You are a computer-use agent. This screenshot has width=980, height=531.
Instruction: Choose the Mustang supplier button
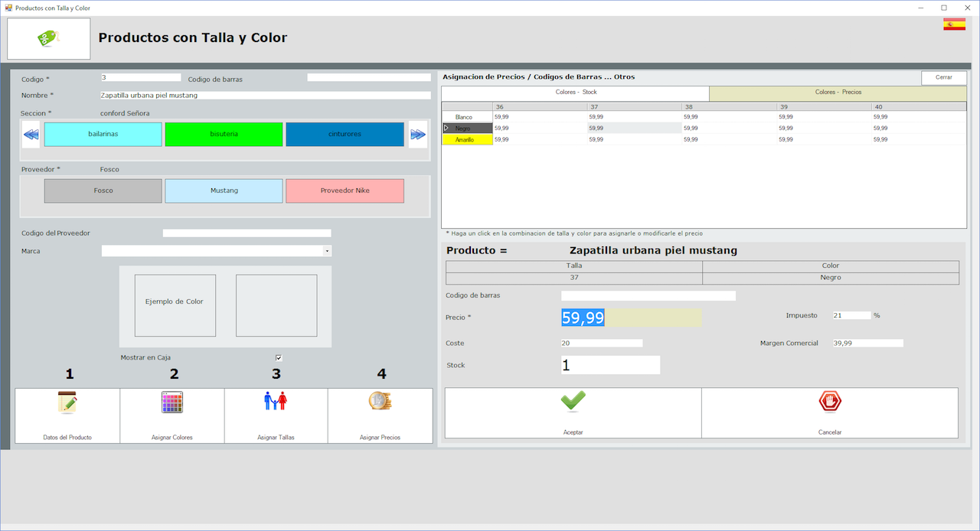click(224, 191)
